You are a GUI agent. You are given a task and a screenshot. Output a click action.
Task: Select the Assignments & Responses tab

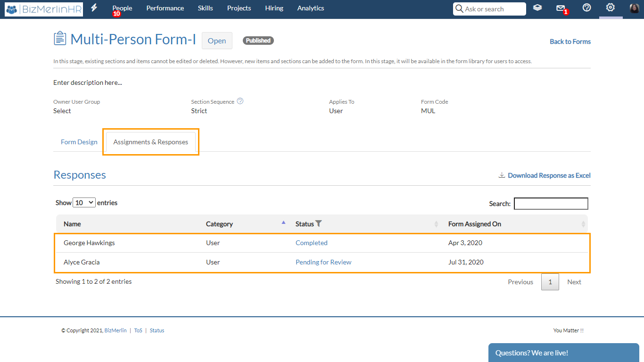pyautogui.click(x=151, y=142)
